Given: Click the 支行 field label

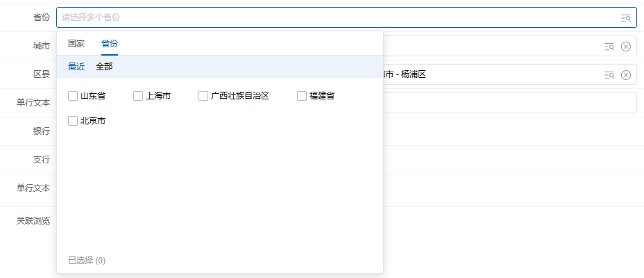Looking at the screenshot, I should coord(42,160).
